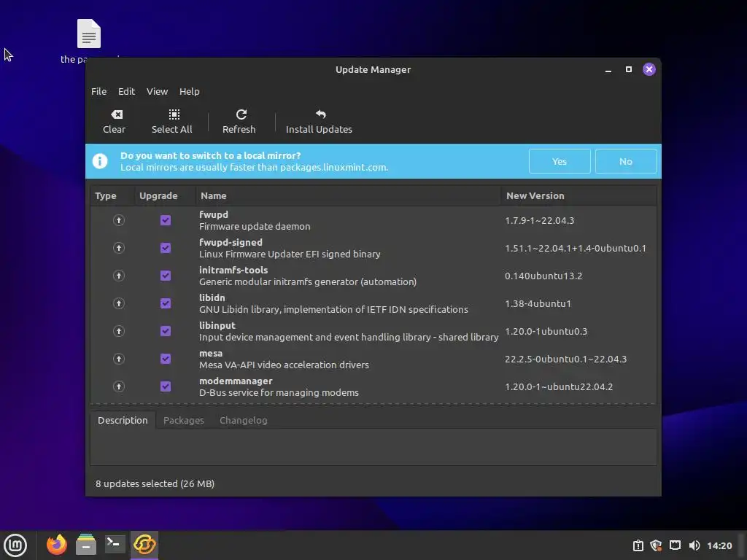
Task: Click the clipboard notification tray icon
Action: click(x=638, y=545)
